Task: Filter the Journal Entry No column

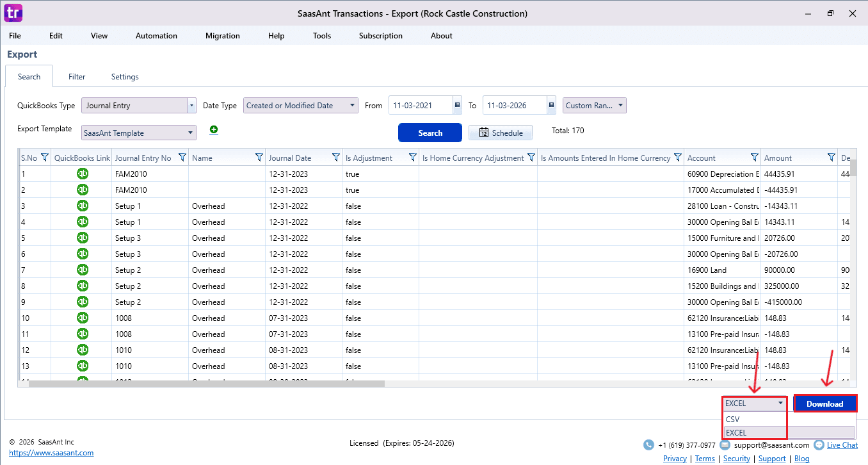Action: tap(182, 158)
